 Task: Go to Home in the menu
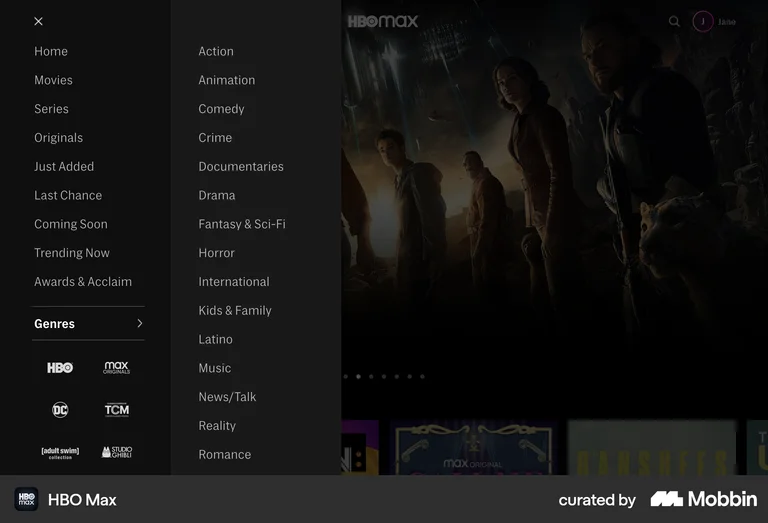point(51,51)
